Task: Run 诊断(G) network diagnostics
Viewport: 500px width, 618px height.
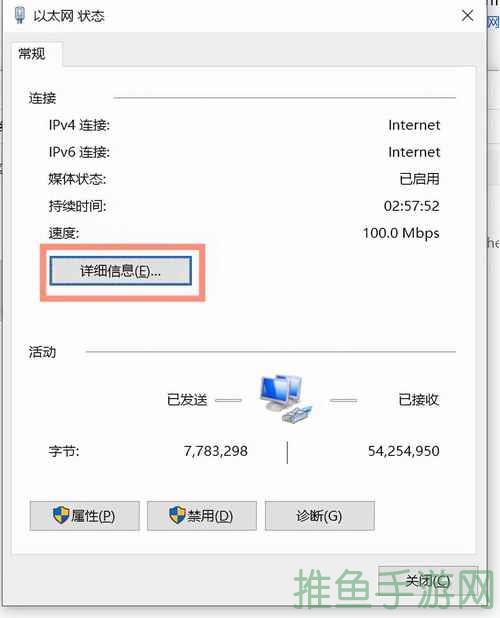Action: [x=320, y=516]
